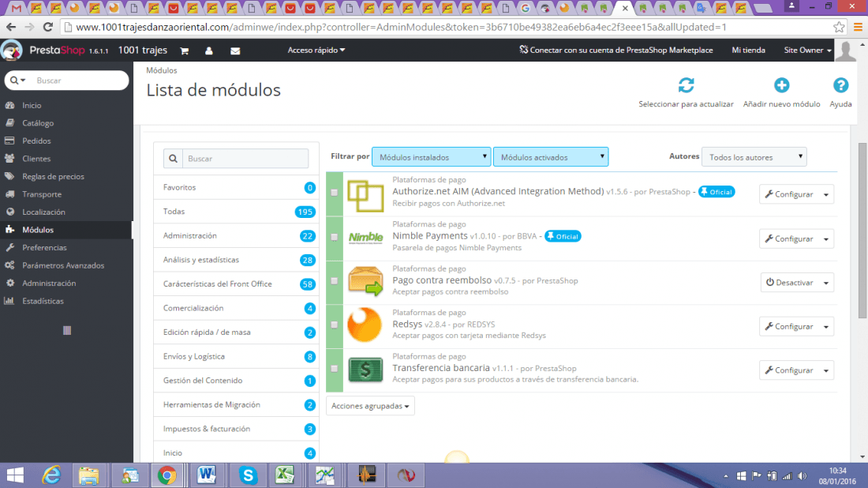
Task: Reload the page in Chrome
Action: click(48, 27)
